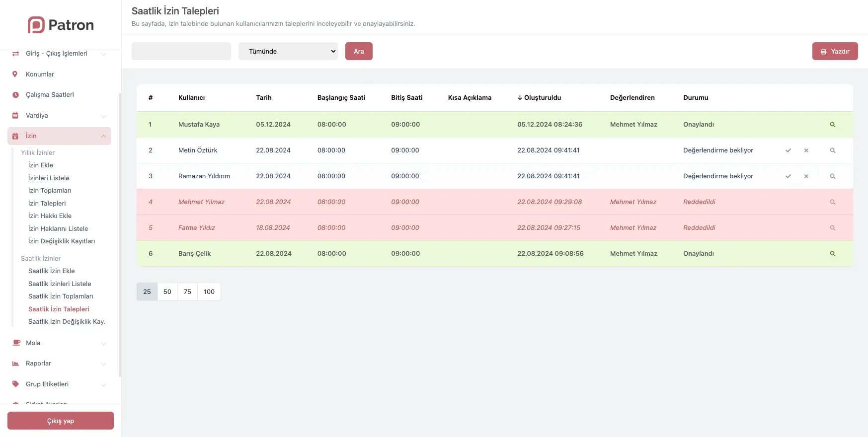Viewport: 868px width, 437px height.
Task: Open Saatlik İzin Ekle from sidebar
Action: click(52, 271)
